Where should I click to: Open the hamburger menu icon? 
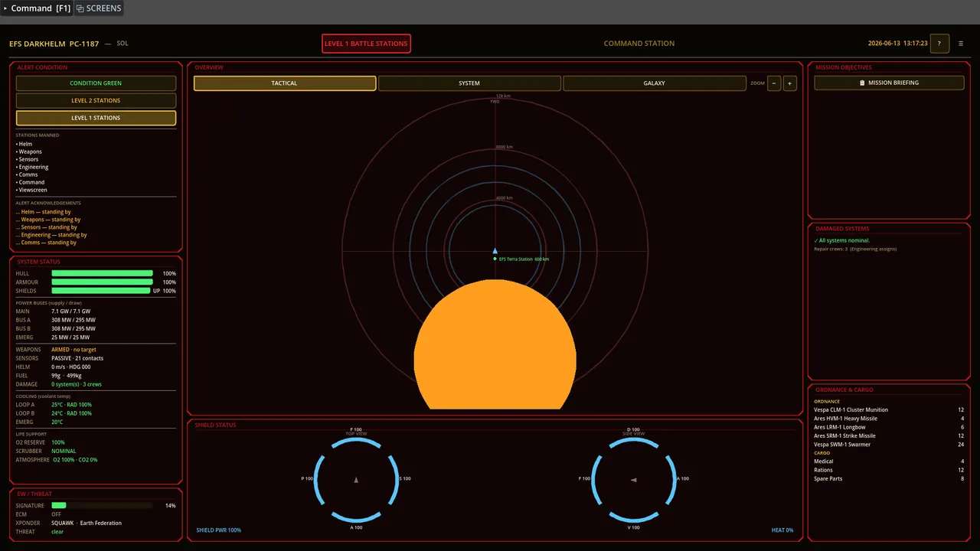pyautogui.click(x=961, y=44)
